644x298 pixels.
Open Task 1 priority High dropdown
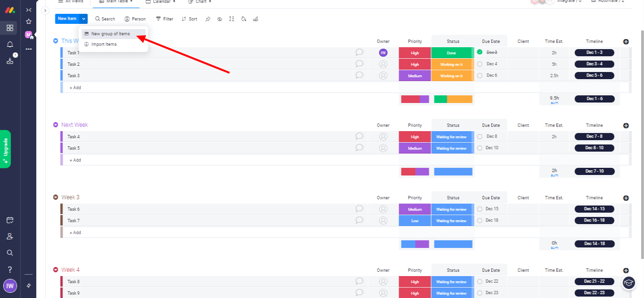click(x=415, y=53)
